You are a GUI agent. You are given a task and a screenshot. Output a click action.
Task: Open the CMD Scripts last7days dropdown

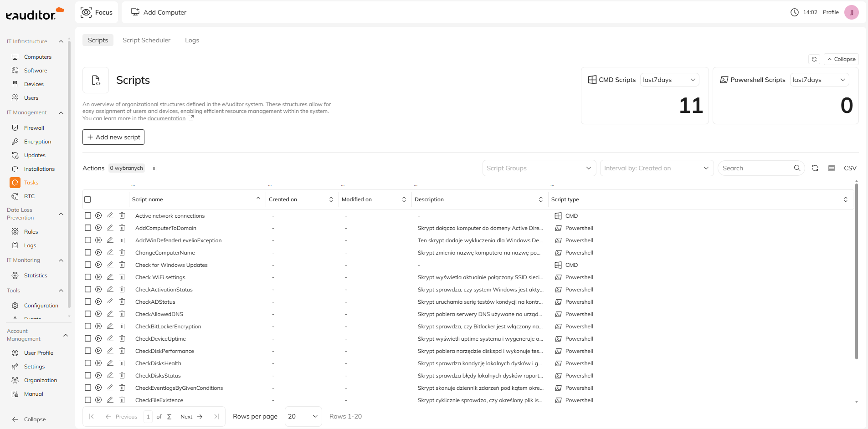coord(669,80)
